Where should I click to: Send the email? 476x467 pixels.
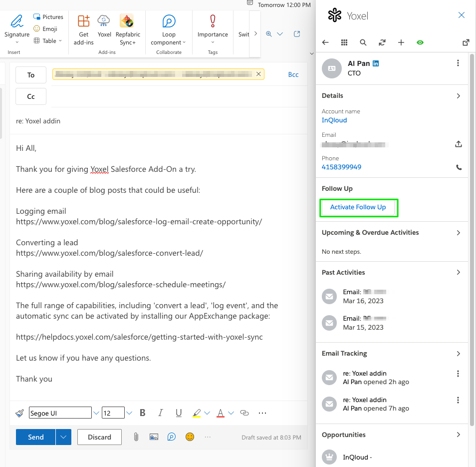pos(36,437)
